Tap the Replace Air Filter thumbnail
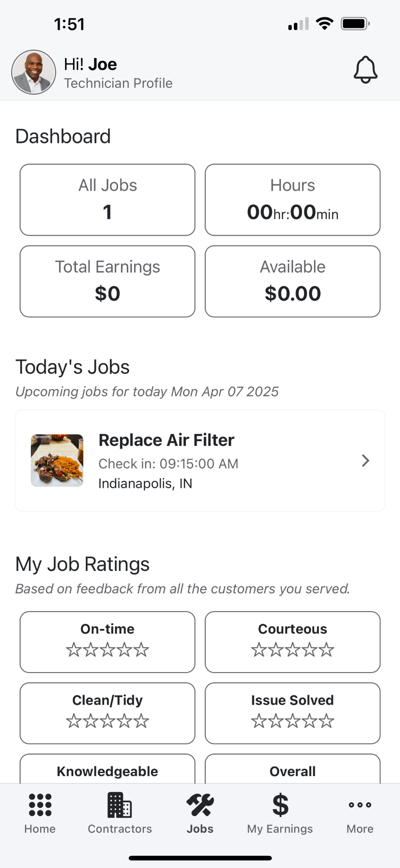This screenshot has height=868, width=400. pos(57,461)
